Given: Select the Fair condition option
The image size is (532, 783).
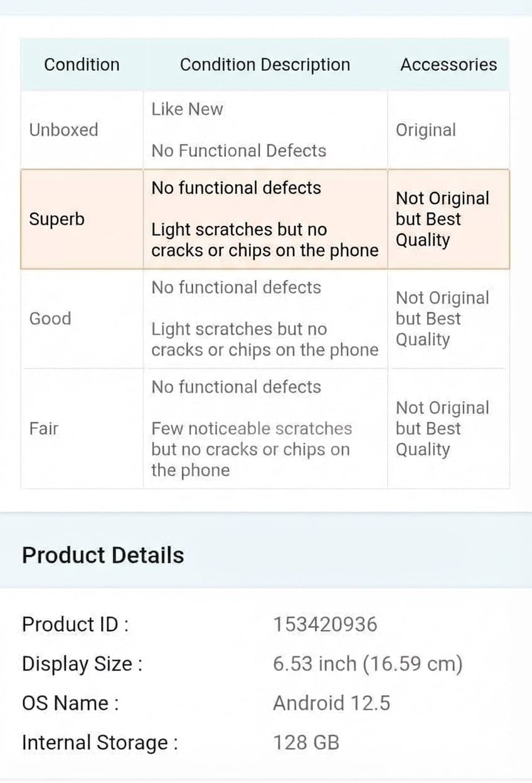Looking at the screenshot, I should point(44,429).
